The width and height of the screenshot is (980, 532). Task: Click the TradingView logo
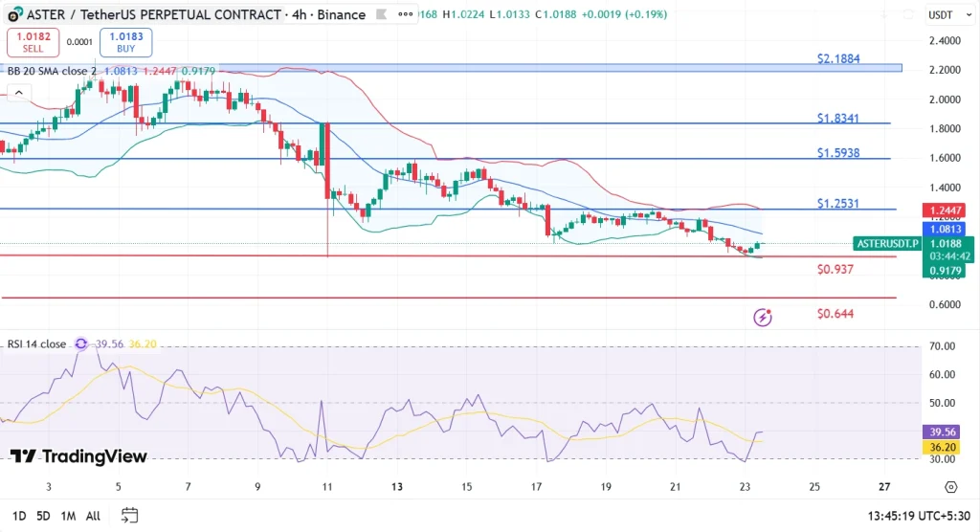tap(78, 456)
